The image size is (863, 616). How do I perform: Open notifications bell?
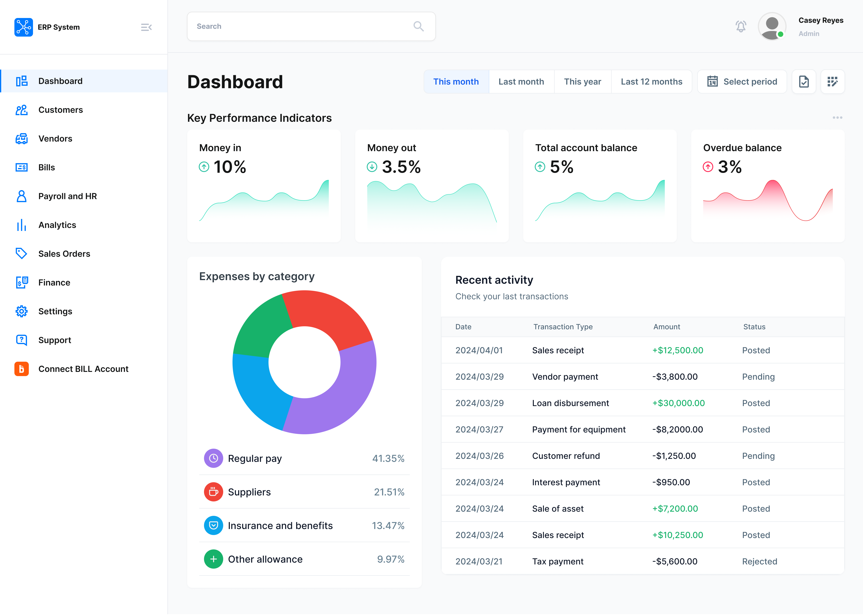[x=740, y=26]
